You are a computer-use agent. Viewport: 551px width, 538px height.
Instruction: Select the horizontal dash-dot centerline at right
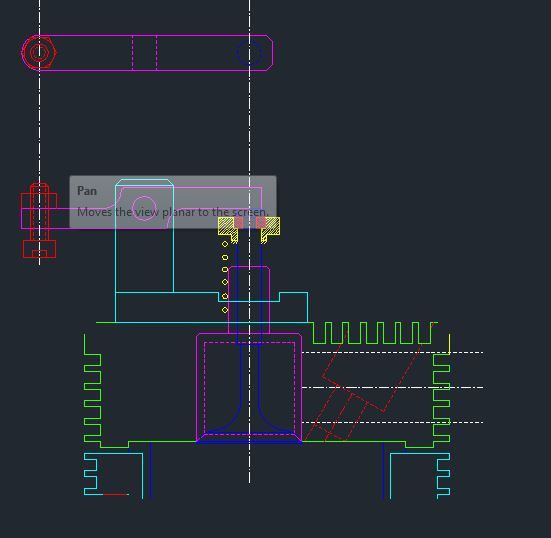(392, 387)
